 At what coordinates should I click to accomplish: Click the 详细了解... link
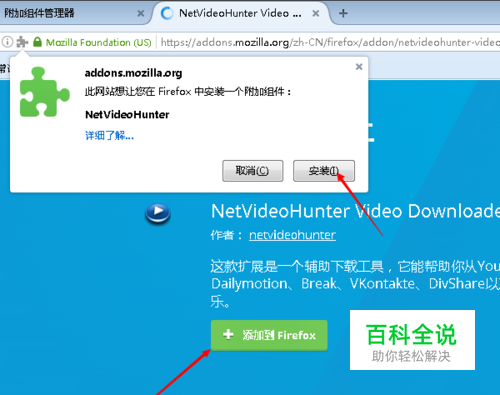click(109, 136)
